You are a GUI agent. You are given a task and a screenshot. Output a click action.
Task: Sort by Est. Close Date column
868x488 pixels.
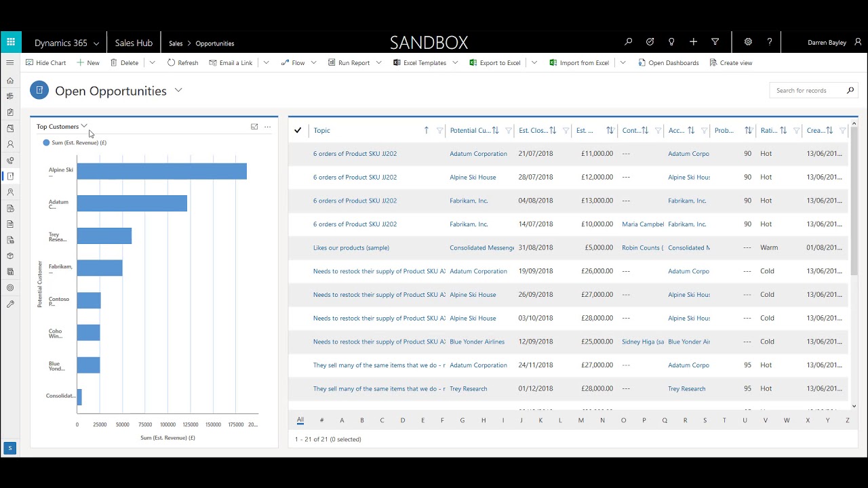tap(533, 130)
